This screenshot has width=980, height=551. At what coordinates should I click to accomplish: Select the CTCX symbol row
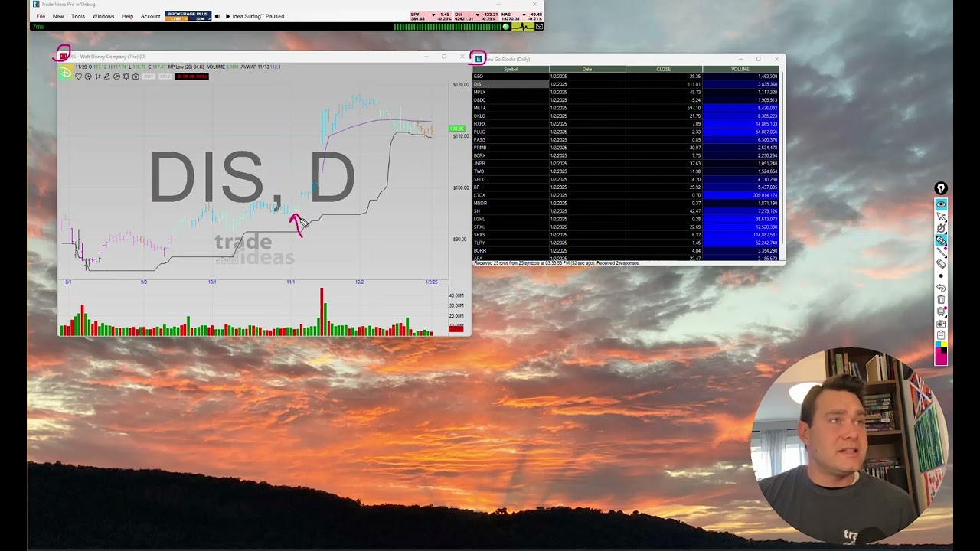click(x=626, y=195)
